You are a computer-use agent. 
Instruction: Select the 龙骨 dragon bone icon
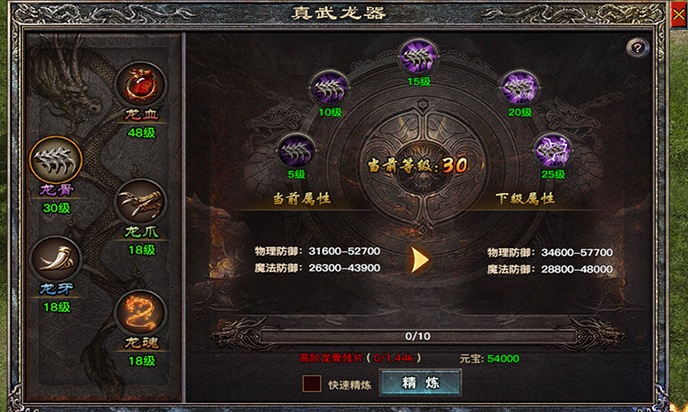click(x=56, y=159)
